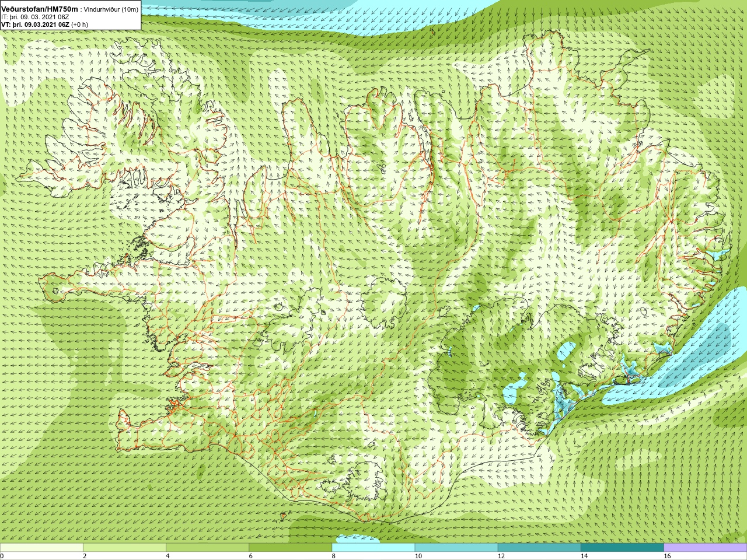Click the lavender legend swatch above 16
The width and height of the screenshot is (747, 560).
coord(706,548)
